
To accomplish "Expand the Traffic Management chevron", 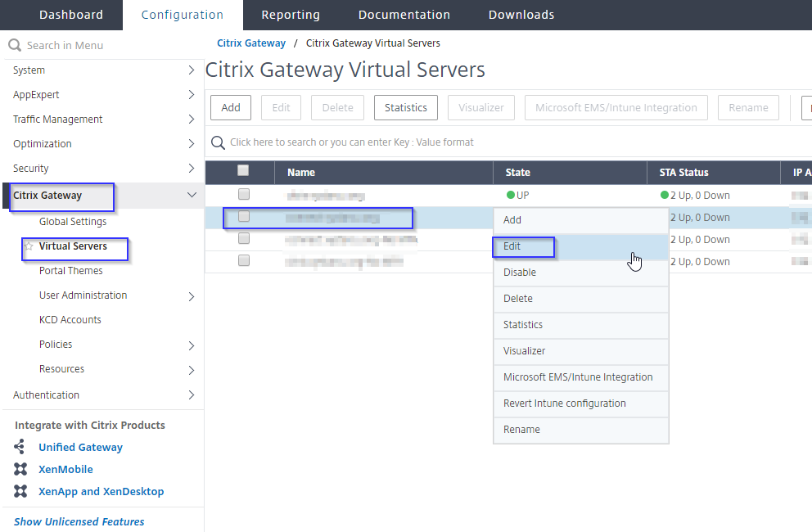I will 191,119.
